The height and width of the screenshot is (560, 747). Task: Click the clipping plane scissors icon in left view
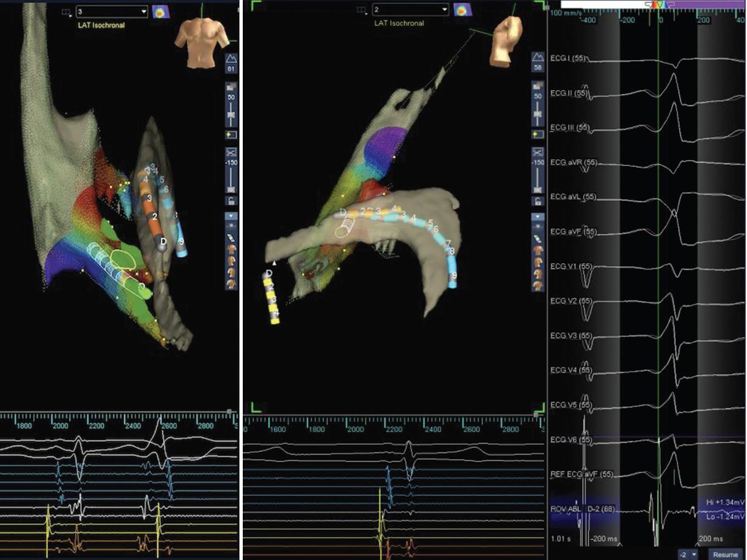231,152
